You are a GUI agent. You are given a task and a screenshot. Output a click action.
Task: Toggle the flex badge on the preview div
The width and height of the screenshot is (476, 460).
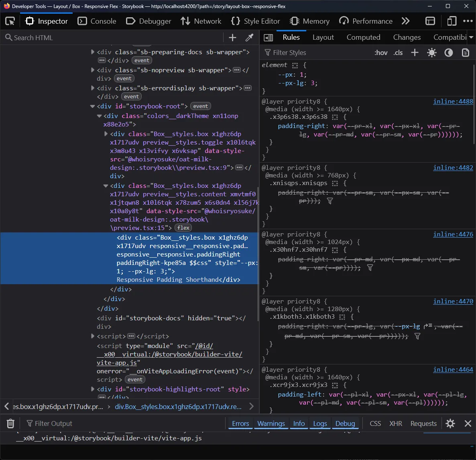pyautogui.click(x=183, y=228)
